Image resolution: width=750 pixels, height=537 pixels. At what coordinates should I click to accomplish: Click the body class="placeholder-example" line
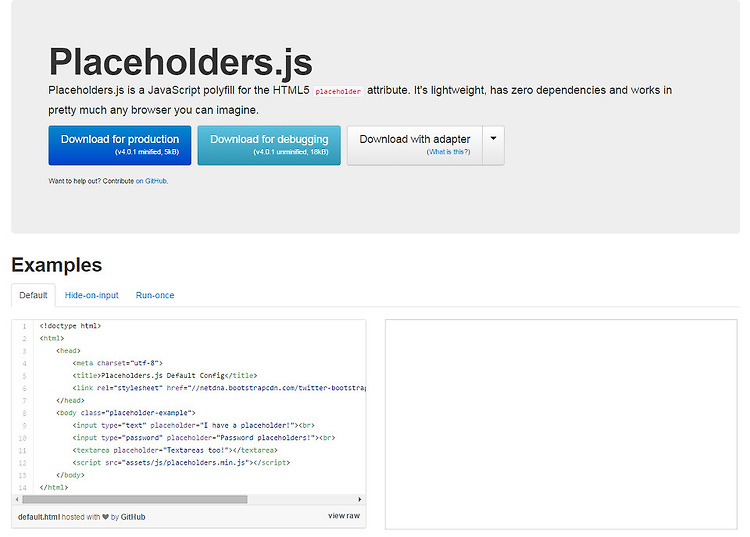click(x=126, y=413)
